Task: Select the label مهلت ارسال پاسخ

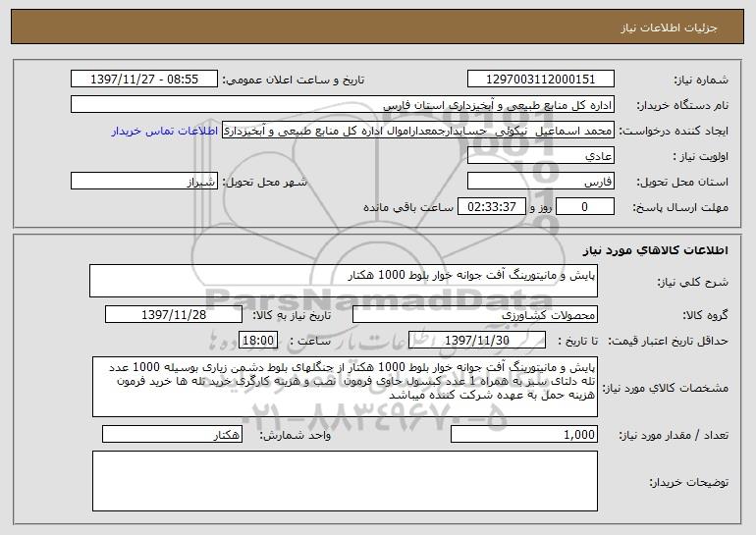Action: pos(680,207)
